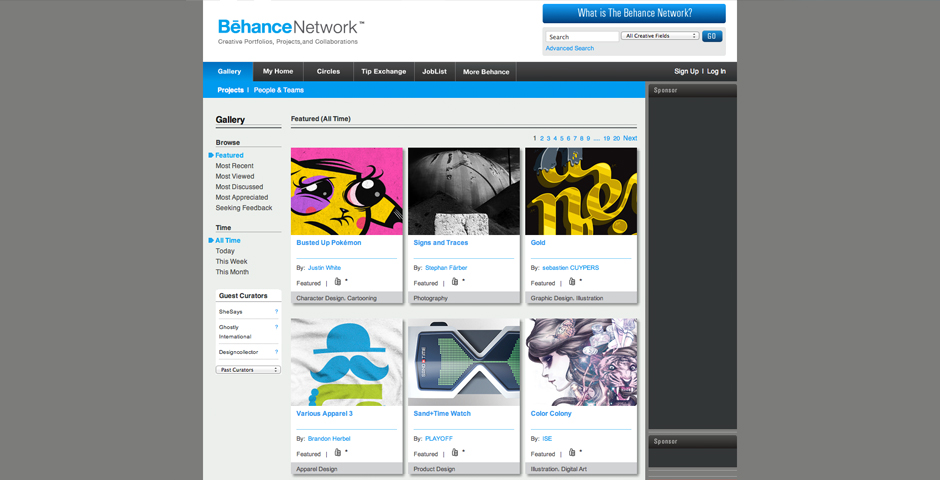The height and width of the screenshot is (480, 940).
Task: Browse Most Discussed projects
Action: coord(239,187)
